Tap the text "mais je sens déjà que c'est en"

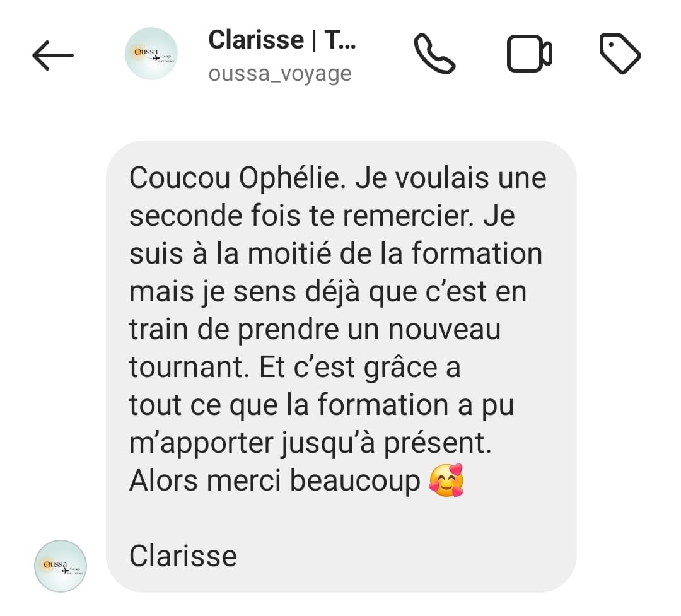[x=328, y=291]
